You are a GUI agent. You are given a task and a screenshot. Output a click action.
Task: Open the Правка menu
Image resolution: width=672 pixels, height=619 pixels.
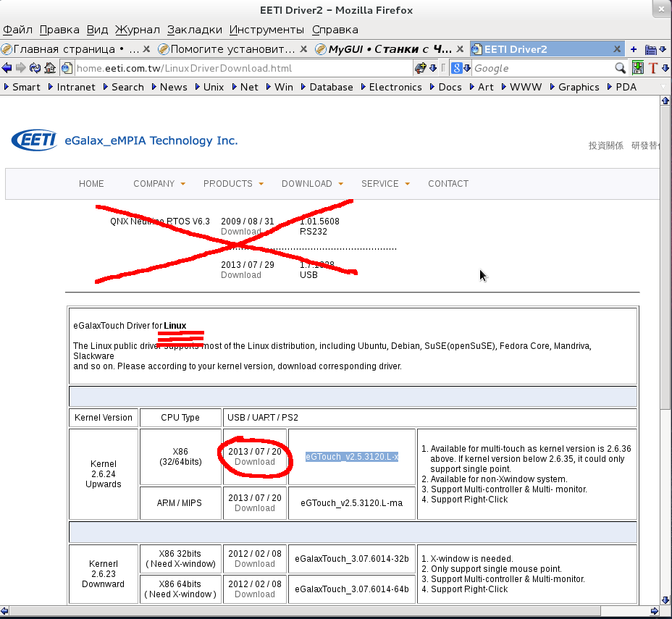coord(59,30)
